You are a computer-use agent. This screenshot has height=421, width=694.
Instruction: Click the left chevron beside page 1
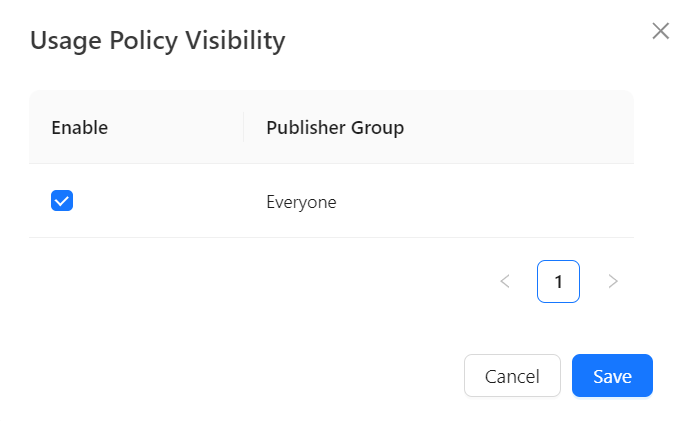point(505,282)
